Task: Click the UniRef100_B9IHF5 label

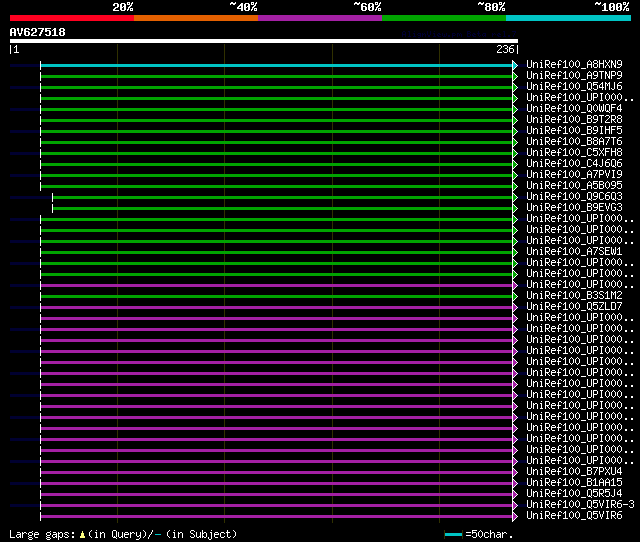Action: 574,131
